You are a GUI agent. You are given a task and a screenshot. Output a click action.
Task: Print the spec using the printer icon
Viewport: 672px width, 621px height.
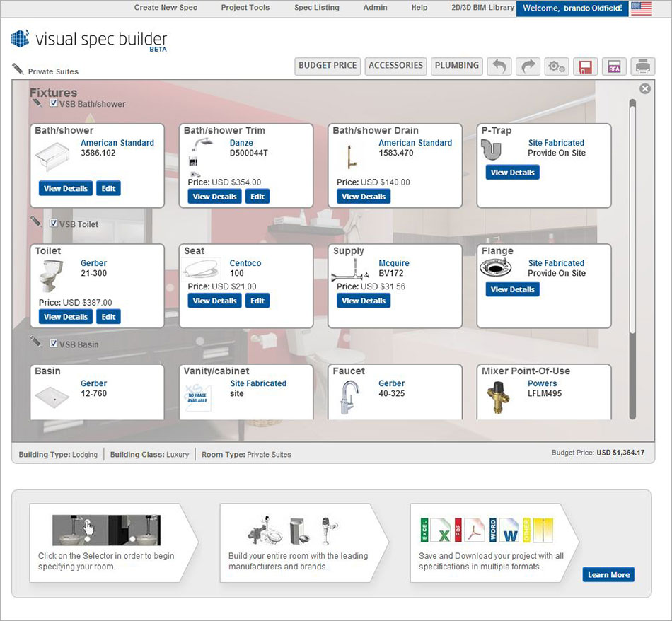[x=642, y=66]
